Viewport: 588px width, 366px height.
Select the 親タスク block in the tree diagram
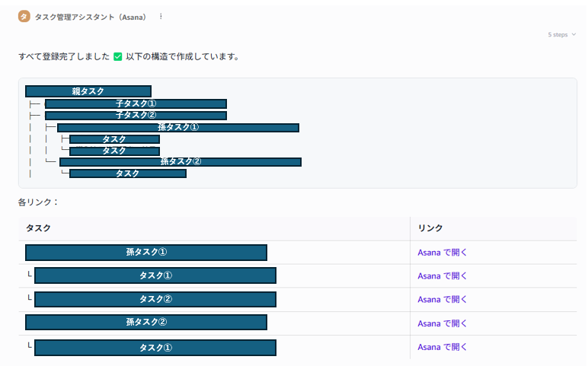88,91
